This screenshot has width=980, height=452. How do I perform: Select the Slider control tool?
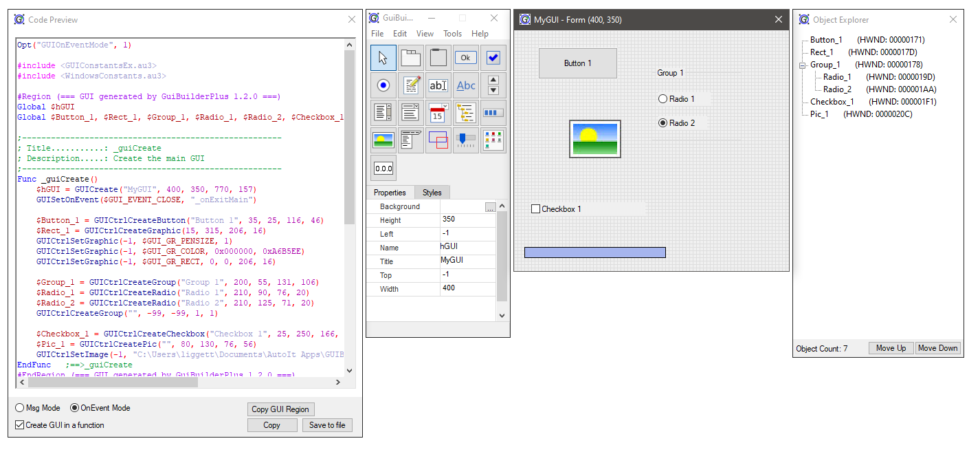tap(466, 140)
